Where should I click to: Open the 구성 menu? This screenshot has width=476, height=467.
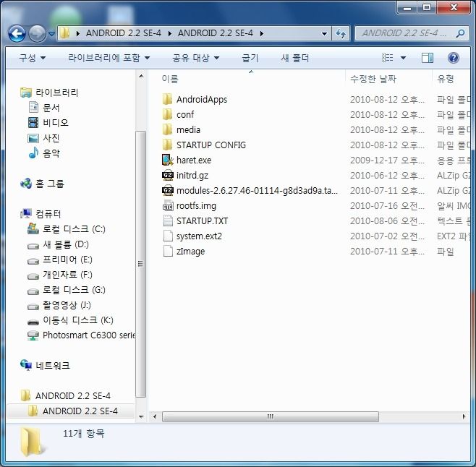tap(32, 58)
